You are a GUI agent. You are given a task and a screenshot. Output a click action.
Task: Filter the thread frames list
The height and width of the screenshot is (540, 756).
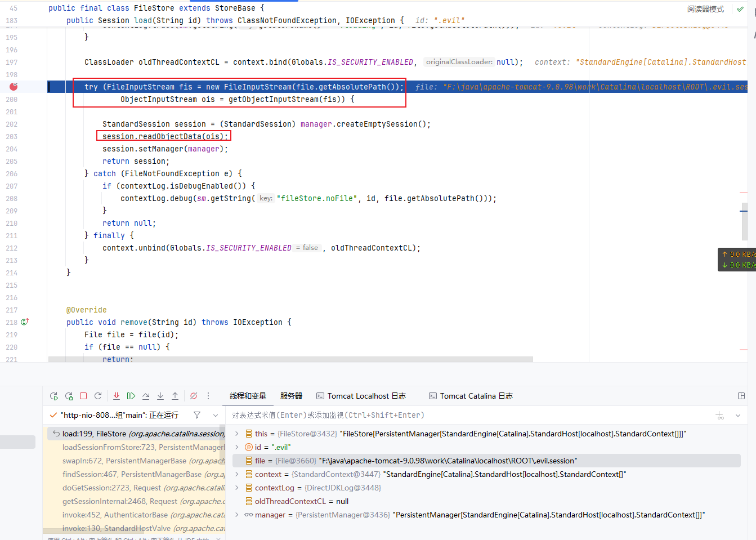(x=197, y=415)
